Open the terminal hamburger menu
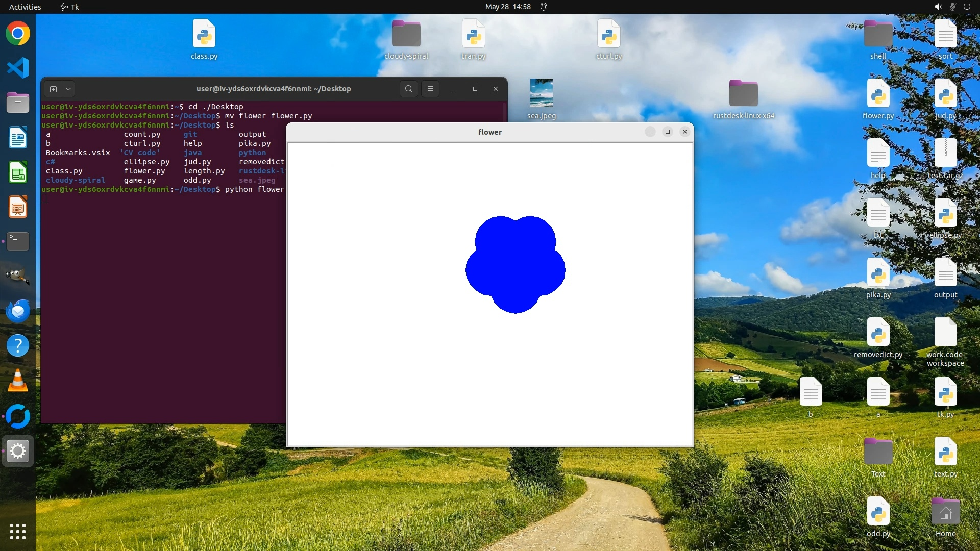 [x=430, y=89]
